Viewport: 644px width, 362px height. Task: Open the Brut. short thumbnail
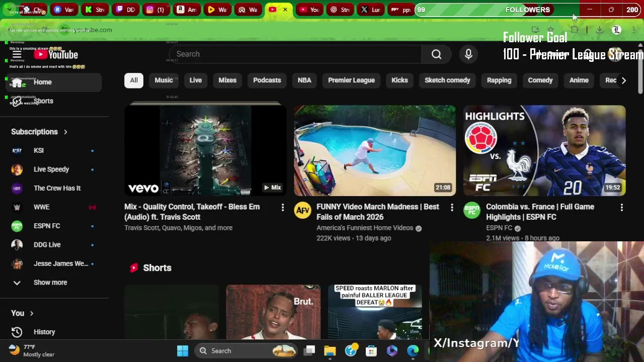pyautogui.click(x=273, y=312)
